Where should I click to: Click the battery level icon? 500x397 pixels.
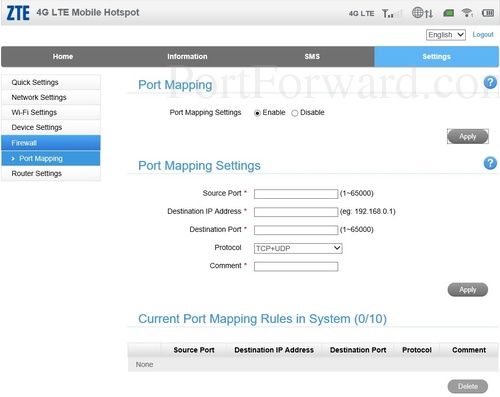[x=488, y=13]
